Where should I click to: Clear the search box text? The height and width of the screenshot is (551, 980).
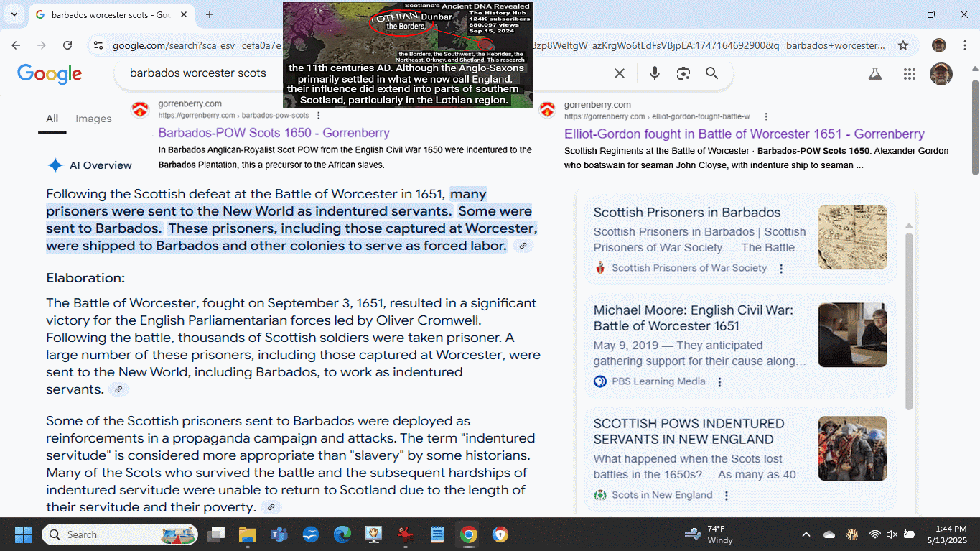click(620, 73)
